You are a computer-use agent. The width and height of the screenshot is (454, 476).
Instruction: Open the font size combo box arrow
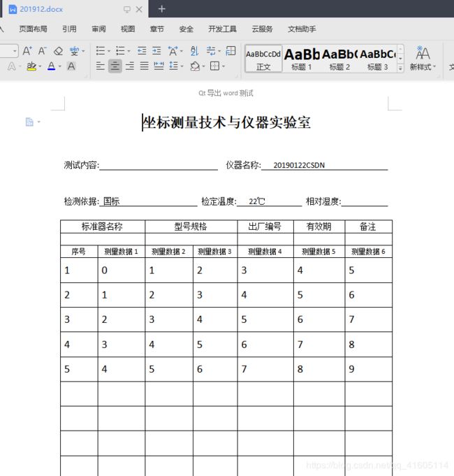coord(15,51)
